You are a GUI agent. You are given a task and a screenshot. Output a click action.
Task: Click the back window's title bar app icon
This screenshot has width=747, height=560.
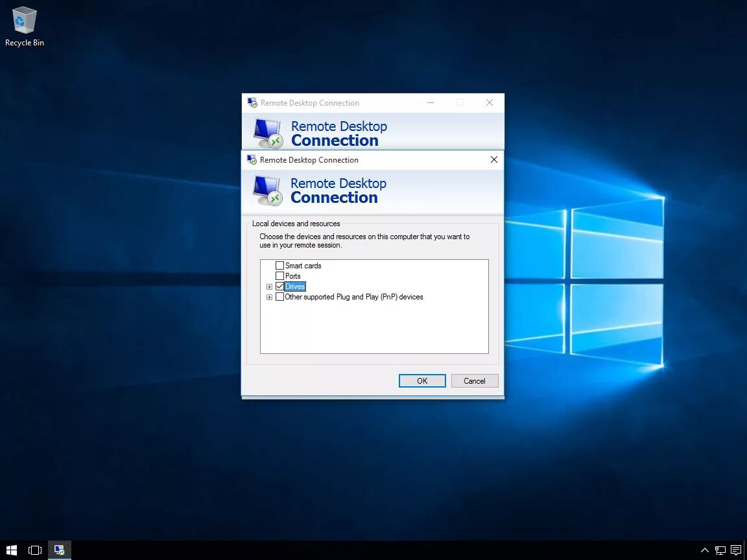tap(252, 103)
